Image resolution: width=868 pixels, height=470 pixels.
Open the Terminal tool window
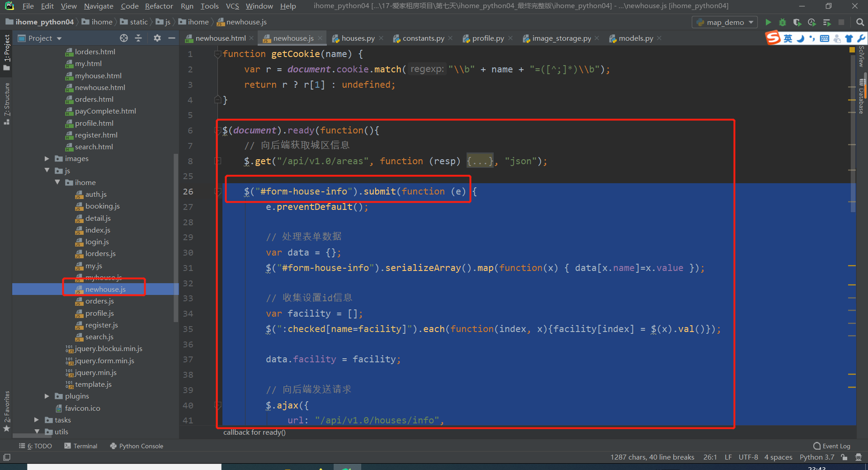click(81, 446)
